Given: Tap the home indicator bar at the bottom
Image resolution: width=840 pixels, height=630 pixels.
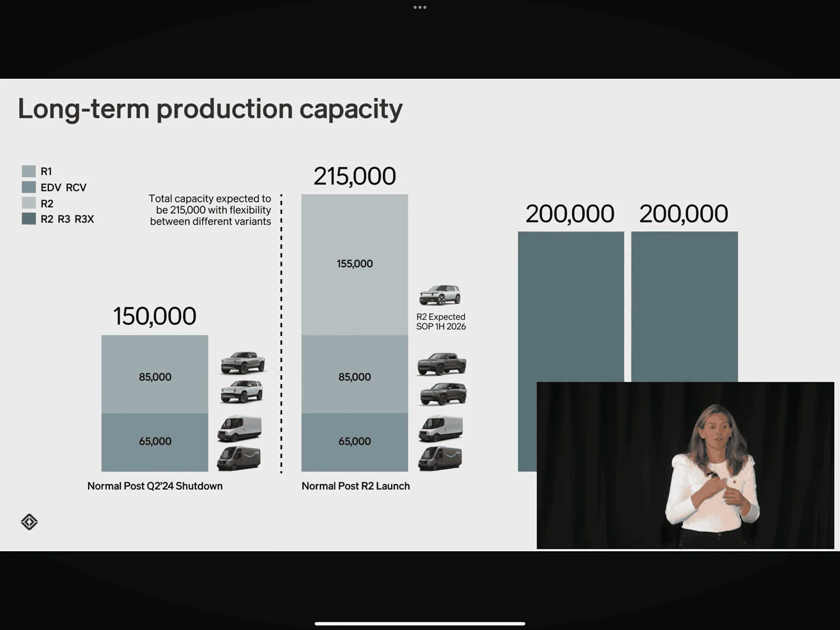Looking at the screenshot, I should click(x=420, y=624).
